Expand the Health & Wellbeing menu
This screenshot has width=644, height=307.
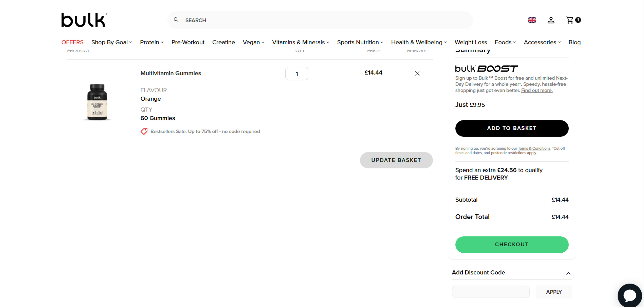419,42
